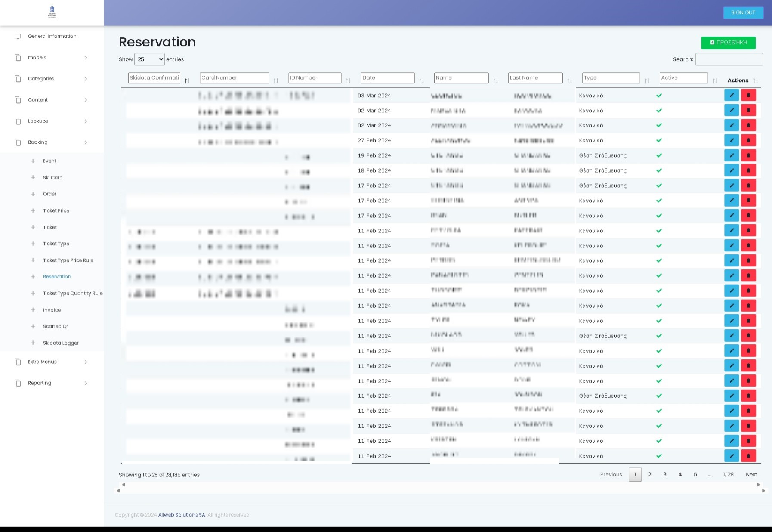
Task: Sort table by Last Name column arrows
Action: [x=569, y=80]
